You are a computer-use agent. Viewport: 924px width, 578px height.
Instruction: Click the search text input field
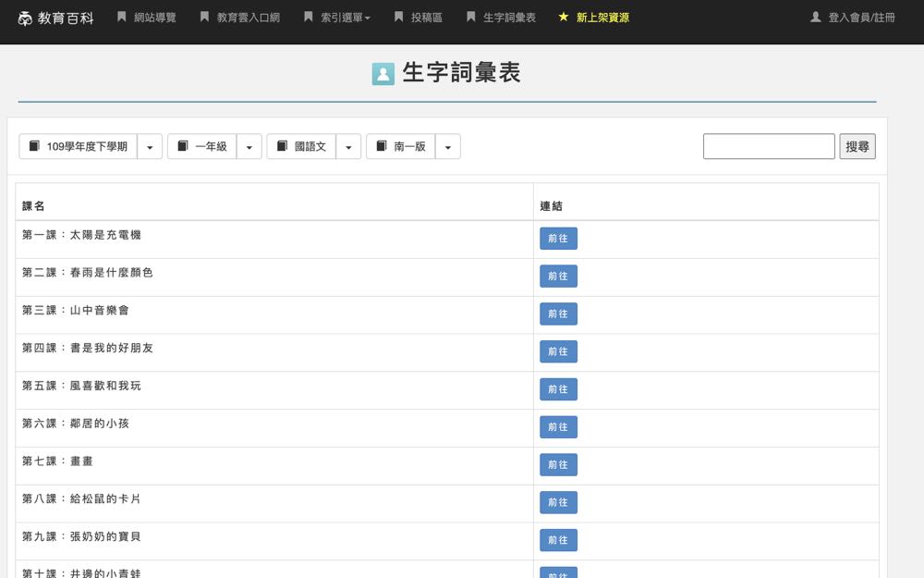click(x=768, y=146)
